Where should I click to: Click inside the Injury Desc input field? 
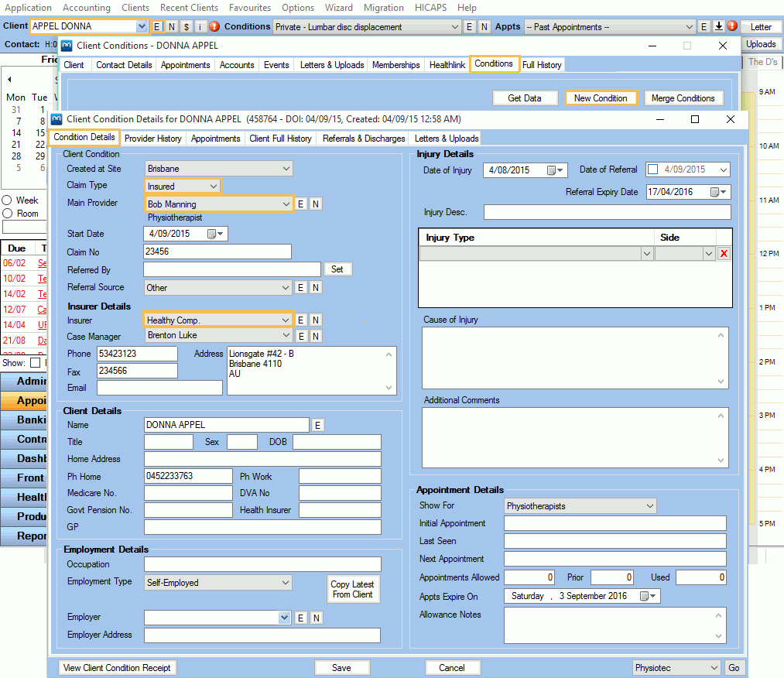tap(607, 211)
